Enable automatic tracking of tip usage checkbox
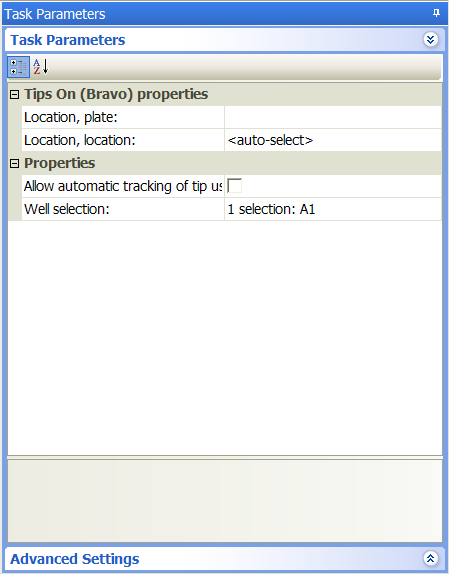Screen dimensions: 449x574 click(235, 186)
